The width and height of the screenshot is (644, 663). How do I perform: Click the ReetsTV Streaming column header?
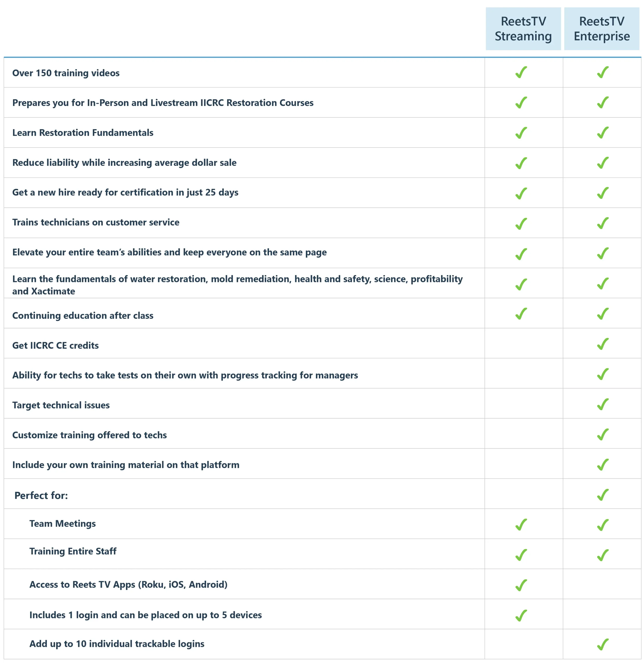pos(523,29)
